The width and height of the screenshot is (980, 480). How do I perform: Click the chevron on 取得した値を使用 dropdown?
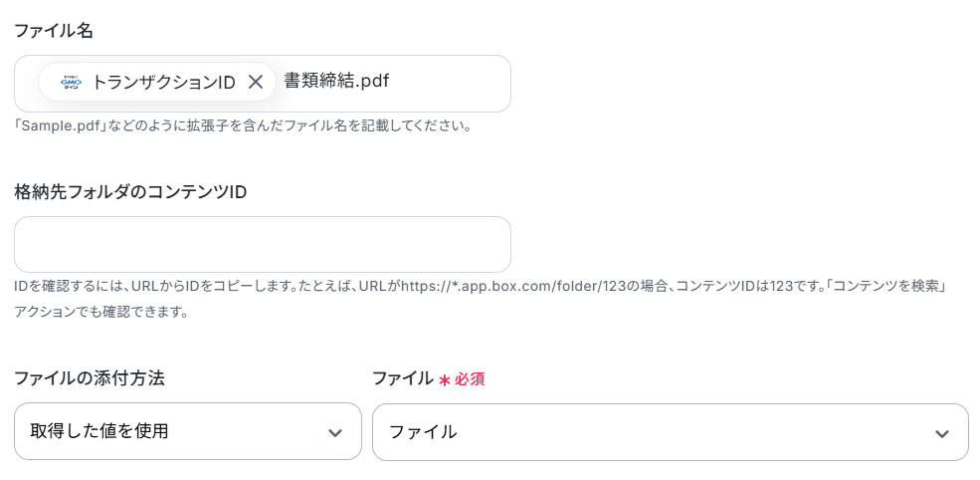click(x=335, y=432)
